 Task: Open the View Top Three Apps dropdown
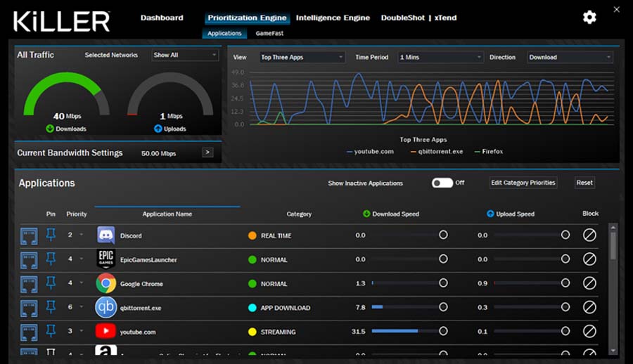click(x=302, y=58)
